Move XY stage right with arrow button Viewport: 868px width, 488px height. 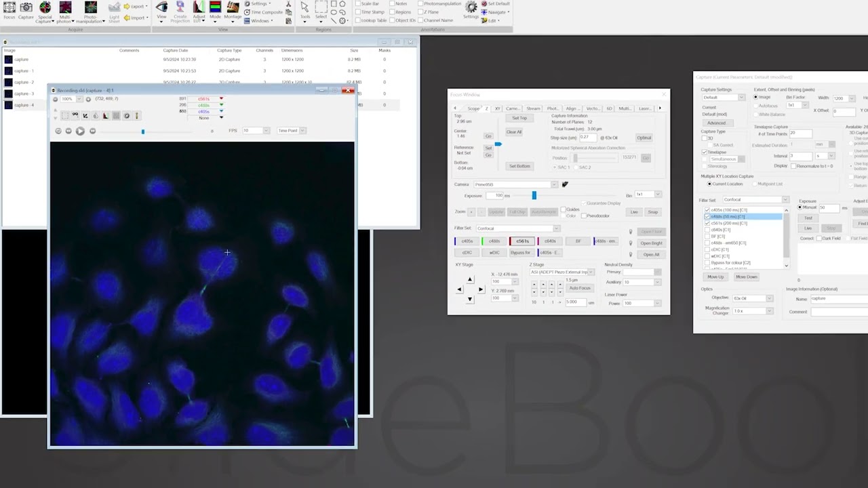[x=480, y=289]
